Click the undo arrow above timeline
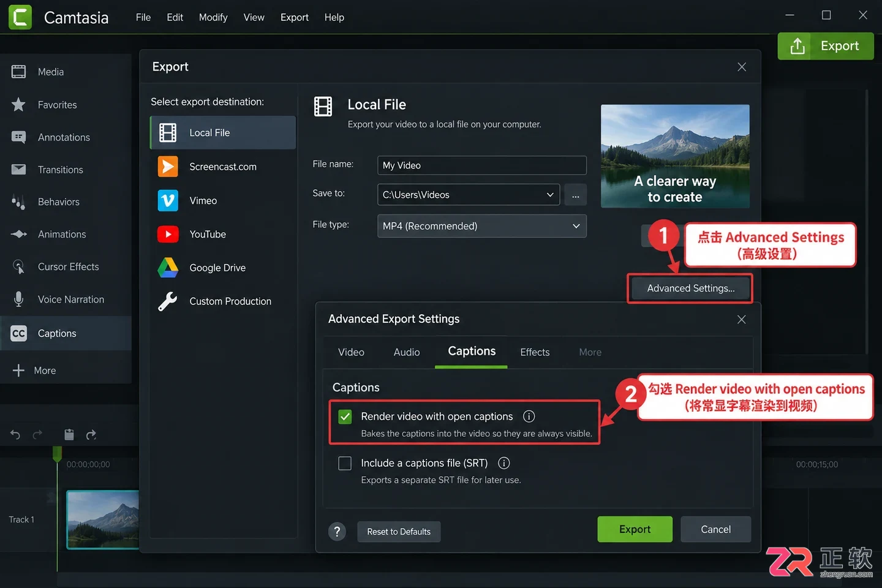This screenshot has width=882, height=588. [15, 435]
